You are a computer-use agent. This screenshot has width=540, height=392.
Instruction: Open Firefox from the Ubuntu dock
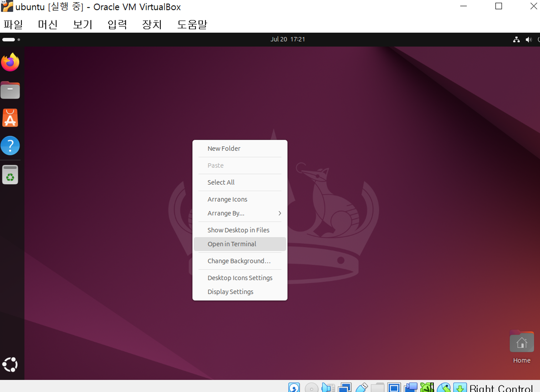tap(10, 62)
